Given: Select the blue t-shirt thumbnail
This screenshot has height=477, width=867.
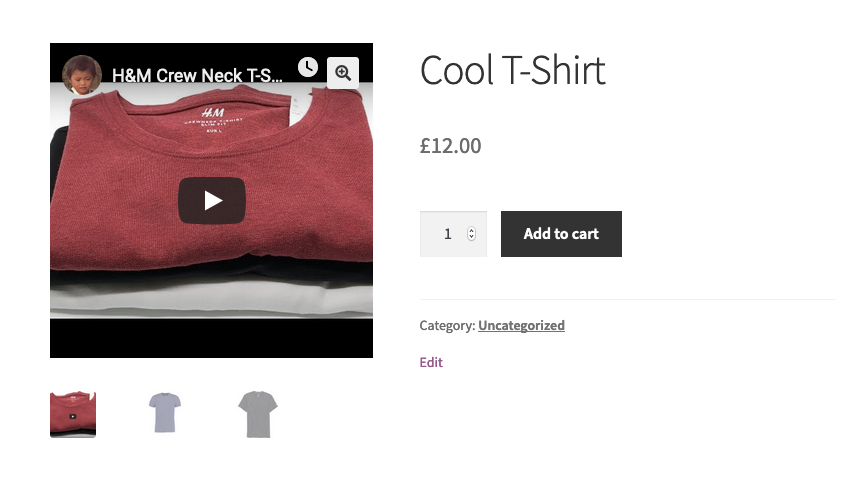Looking at the screenshot, I should point(165,414).
